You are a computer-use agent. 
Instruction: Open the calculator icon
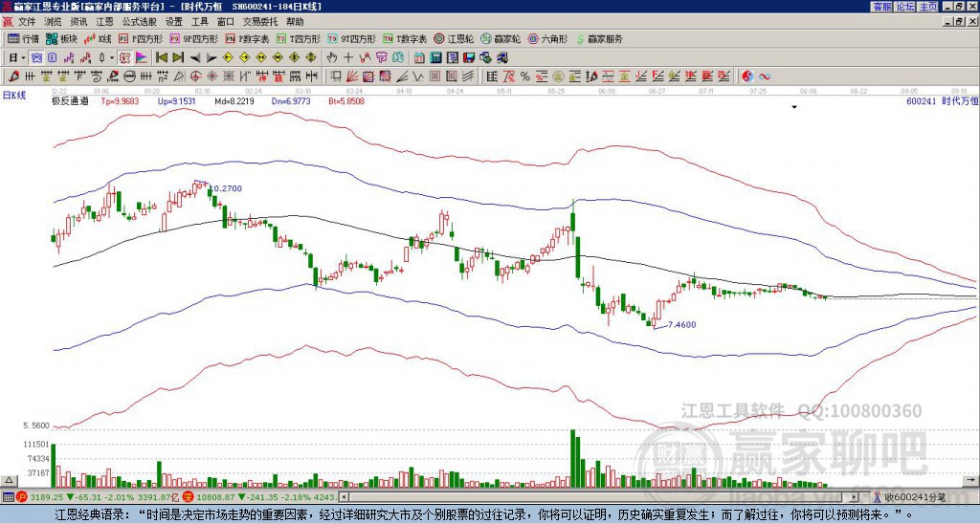tap(435, 58)
